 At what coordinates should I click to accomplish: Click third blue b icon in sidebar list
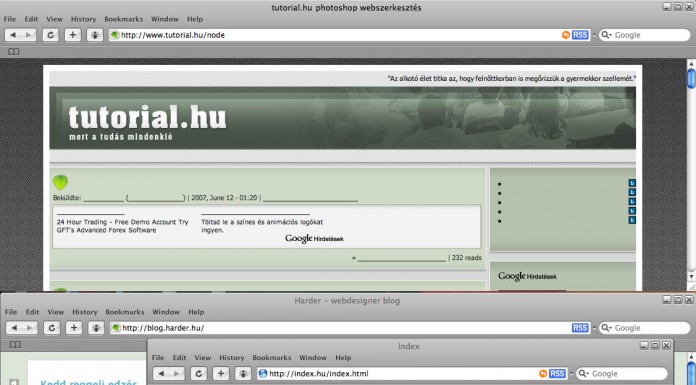632,202
